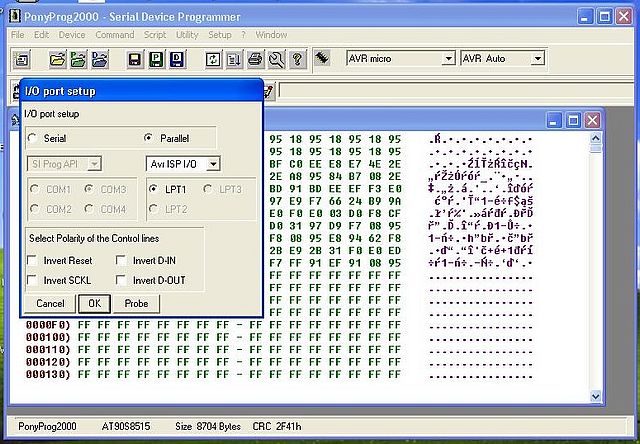This screenshot has height=444, width=640.
Task: Click address row 0000F0 in hex view
Action: 48,325
